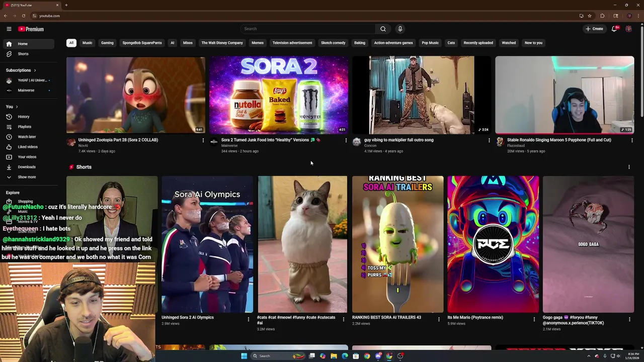
Task: Open Microsoft Edge from the taskbar
Action: tap(345, 356)
